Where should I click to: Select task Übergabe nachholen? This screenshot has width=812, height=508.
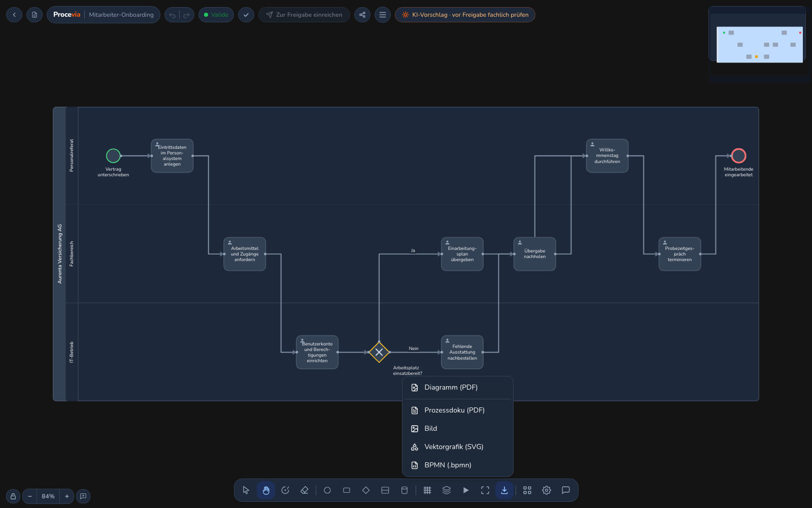(x=535, y=254)
